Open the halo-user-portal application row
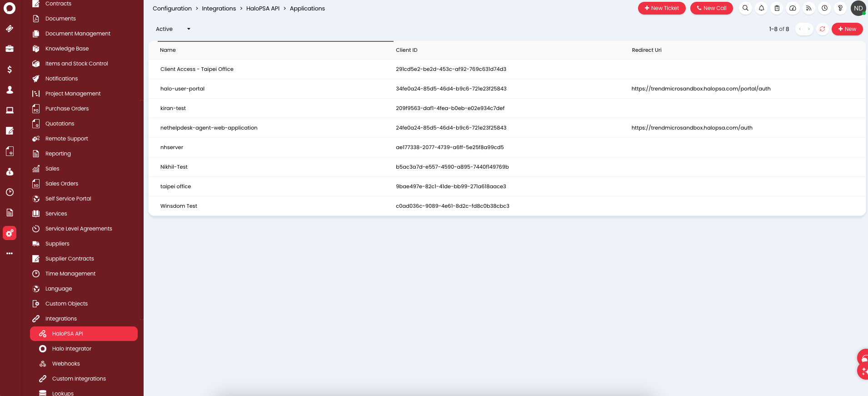868x396 pixels. (x=183, y=89)
